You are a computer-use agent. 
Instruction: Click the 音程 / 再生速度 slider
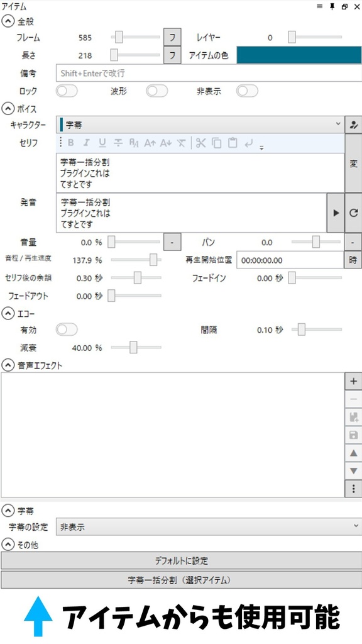click(136, 260)
